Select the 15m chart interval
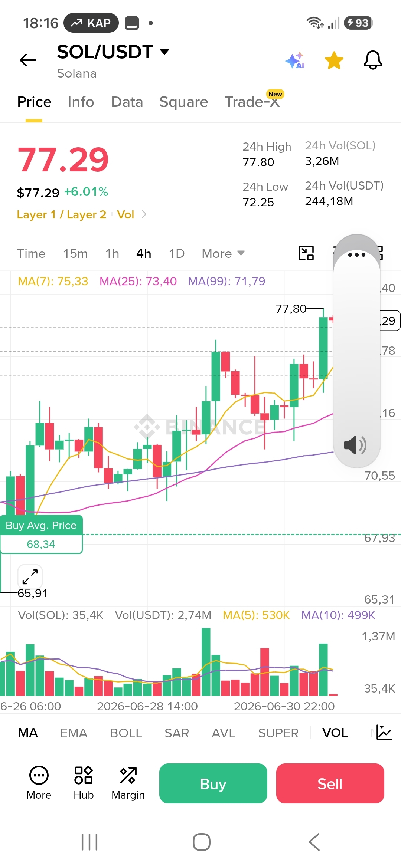 (75, 254)
